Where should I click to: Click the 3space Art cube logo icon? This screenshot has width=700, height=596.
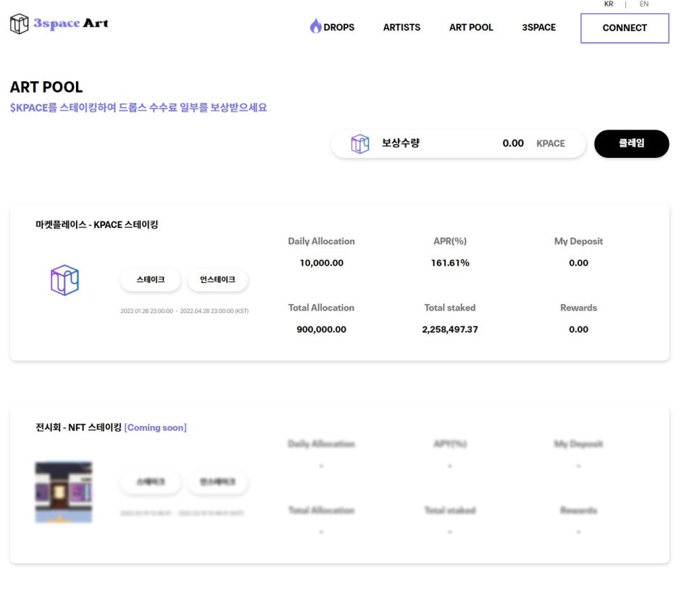pyautogui.click(x=19, y=24)
